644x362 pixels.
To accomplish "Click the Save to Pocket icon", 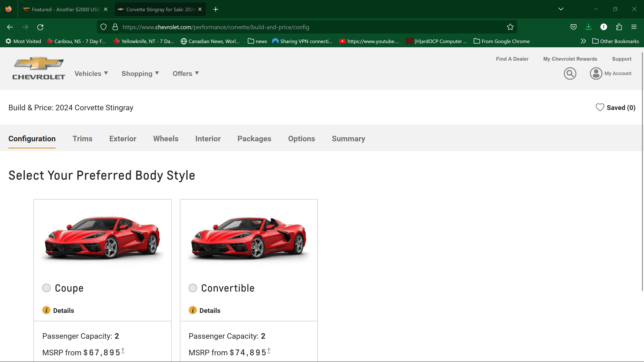I will (573, 27).
